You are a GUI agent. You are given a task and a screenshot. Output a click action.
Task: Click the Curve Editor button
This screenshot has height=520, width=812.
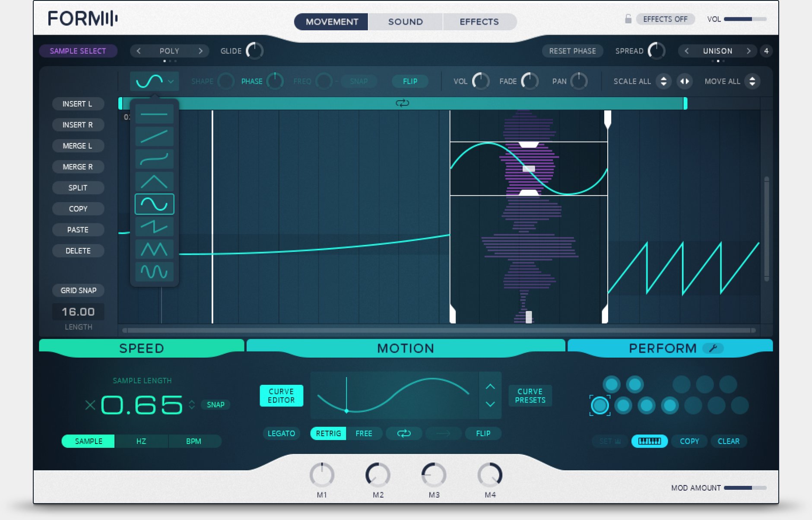(281, 396)
